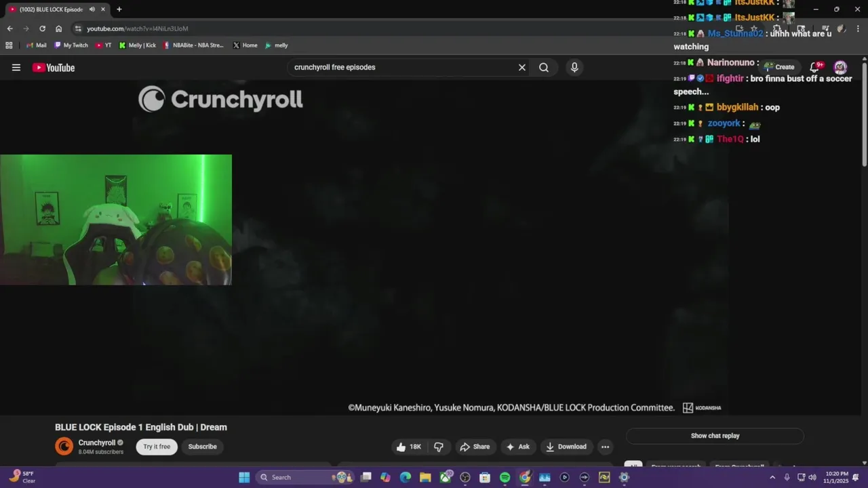This screenshot has height=488, width=868.
Task: Open the melly bookmark
Action: tap(276, 45)
